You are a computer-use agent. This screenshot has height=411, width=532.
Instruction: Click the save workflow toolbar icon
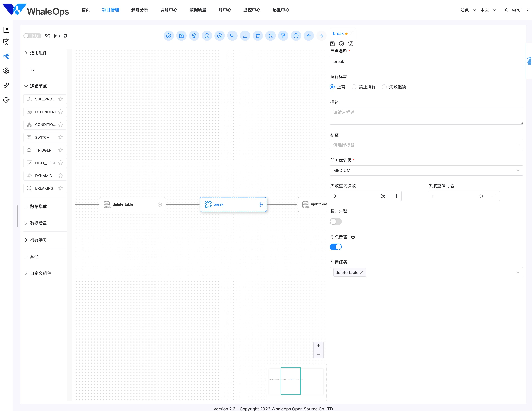click(181, 36)
